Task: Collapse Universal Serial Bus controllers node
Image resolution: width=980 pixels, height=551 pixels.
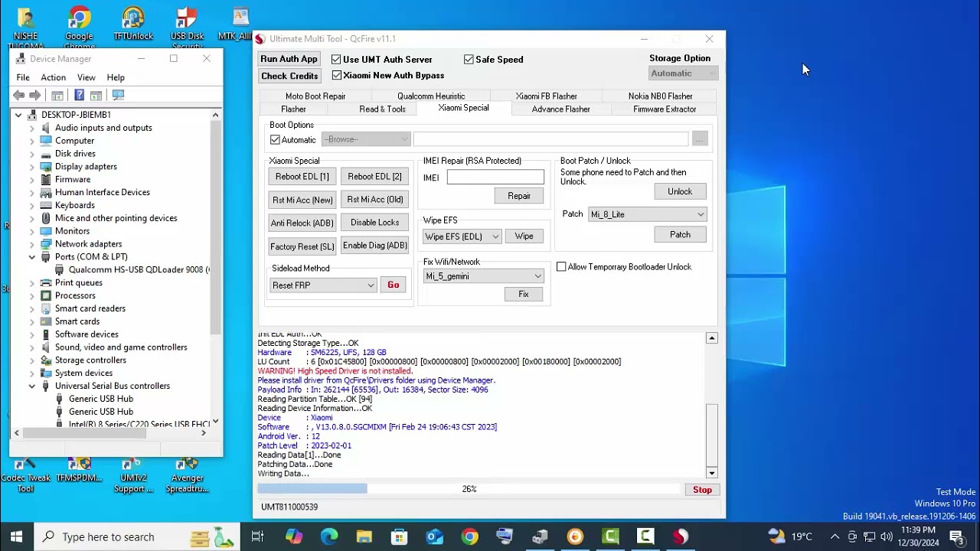Action: click(32, 386)
